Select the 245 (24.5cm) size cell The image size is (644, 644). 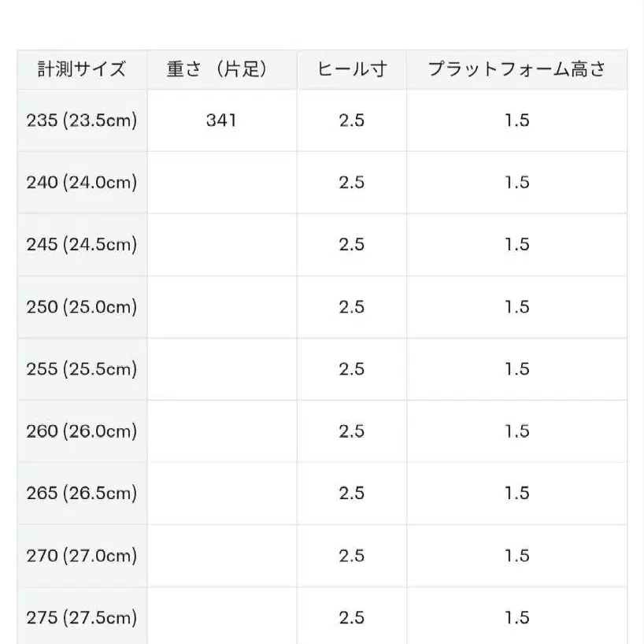[x=82, y=244]
